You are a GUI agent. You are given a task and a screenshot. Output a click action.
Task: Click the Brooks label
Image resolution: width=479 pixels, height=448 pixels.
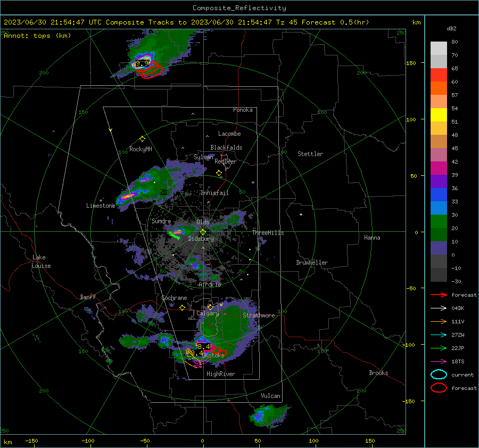(378, 373)
